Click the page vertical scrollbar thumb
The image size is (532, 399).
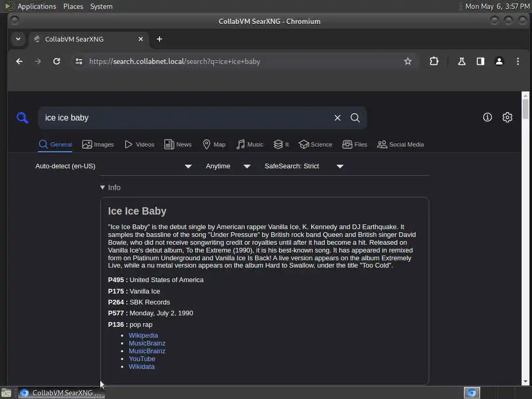[525, 109]
